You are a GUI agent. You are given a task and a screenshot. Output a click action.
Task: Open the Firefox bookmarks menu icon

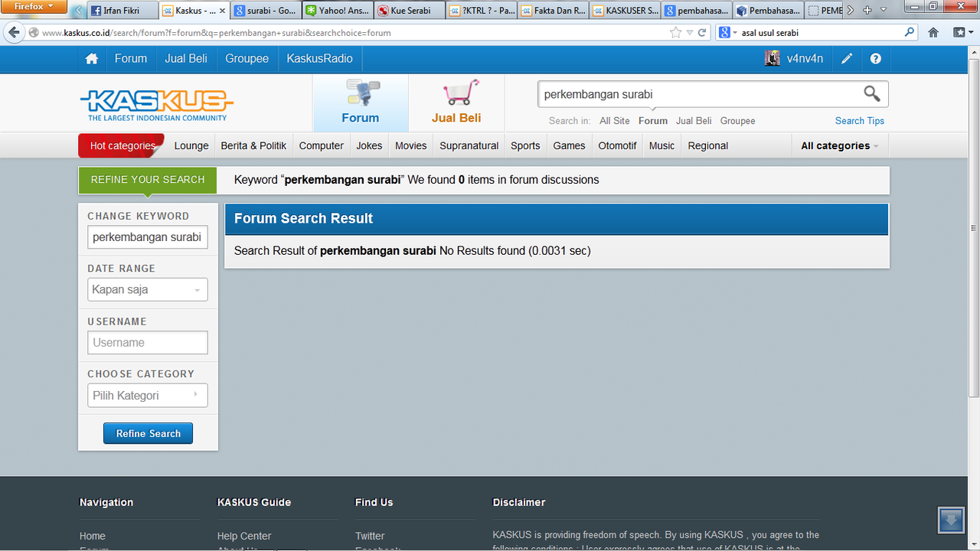click(962, 33)
